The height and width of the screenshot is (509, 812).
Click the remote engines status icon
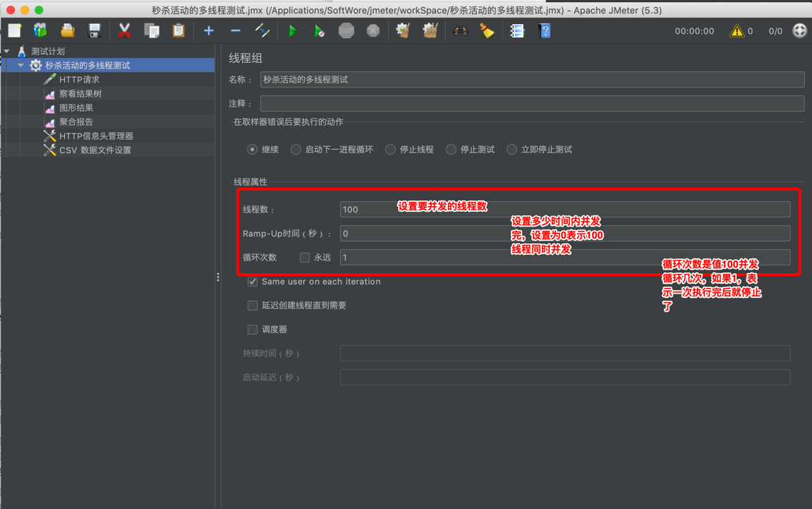tap(799, 30)
